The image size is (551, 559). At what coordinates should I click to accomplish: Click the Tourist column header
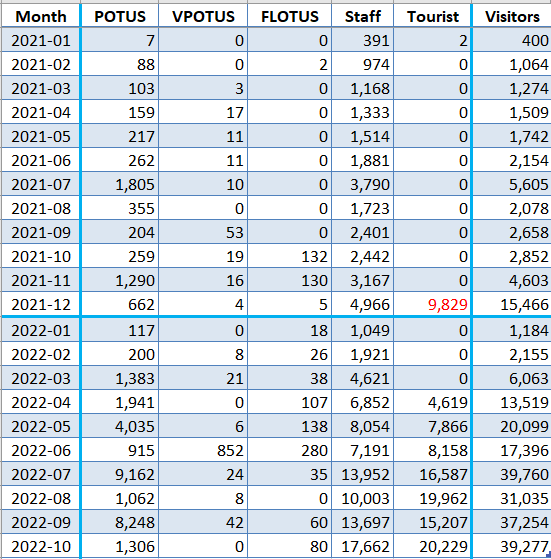tap(433, 16)
